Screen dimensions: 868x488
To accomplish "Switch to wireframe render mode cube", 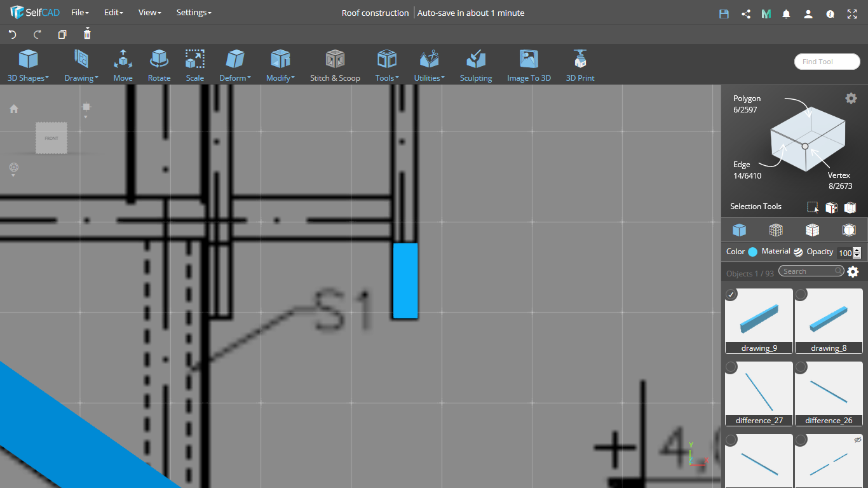I will (x=776, y=230).
